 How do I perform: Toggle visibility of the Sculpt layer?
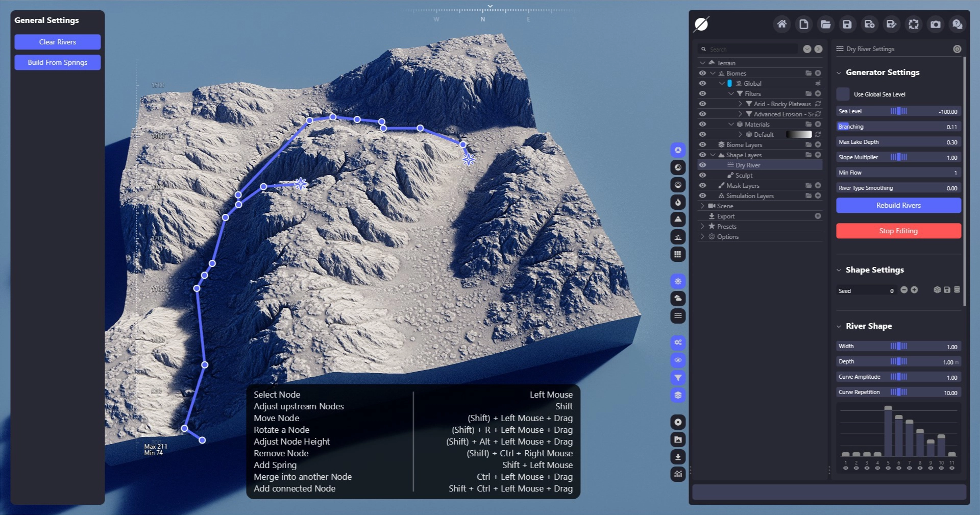pos(703,176)
